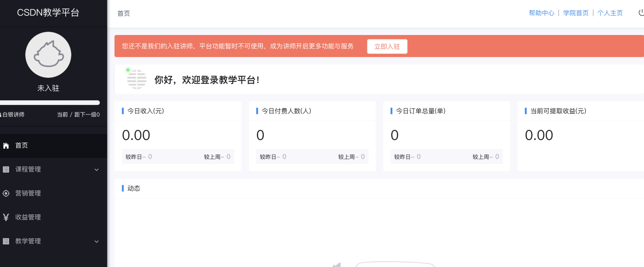The image size is (644, 267).
Task: Click 较上周 in the 今日订单总量 card
Action: tap(481, 157)
